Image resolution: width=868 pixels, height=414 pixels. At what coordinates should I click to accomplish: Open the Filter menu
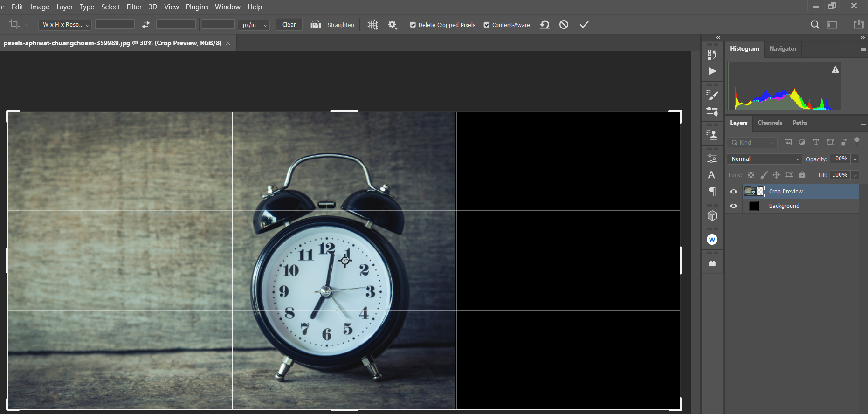pyautogui.click(x=134, y=7)
